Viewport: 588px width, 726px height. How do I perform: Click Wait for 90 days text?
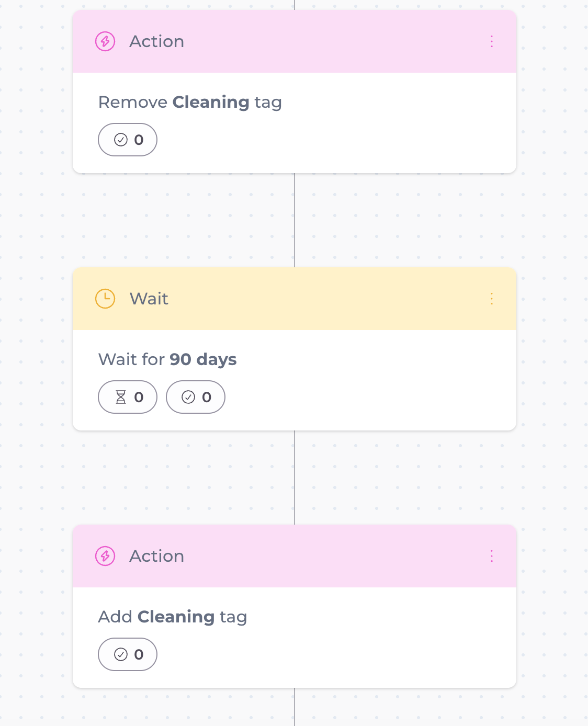click(x=167, y=359)
